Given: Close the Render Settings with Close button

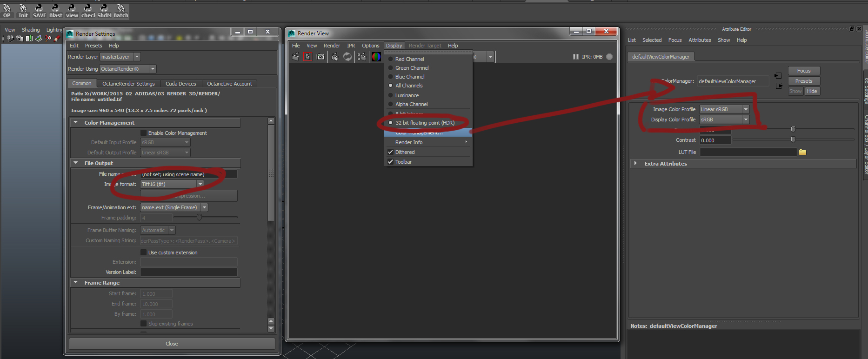Looking at the screenshot, I should pyautogui.click(x=172, y=344).
